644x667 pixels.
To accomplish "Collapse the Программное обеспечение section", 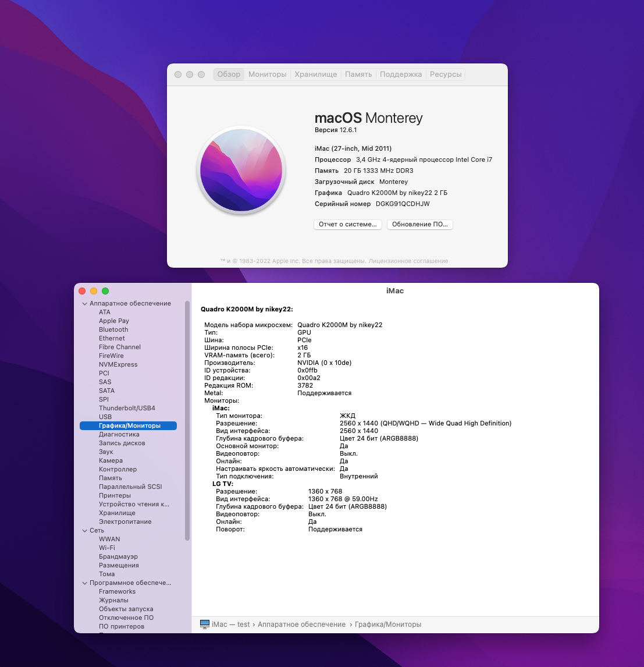I will tap(84, 583).
